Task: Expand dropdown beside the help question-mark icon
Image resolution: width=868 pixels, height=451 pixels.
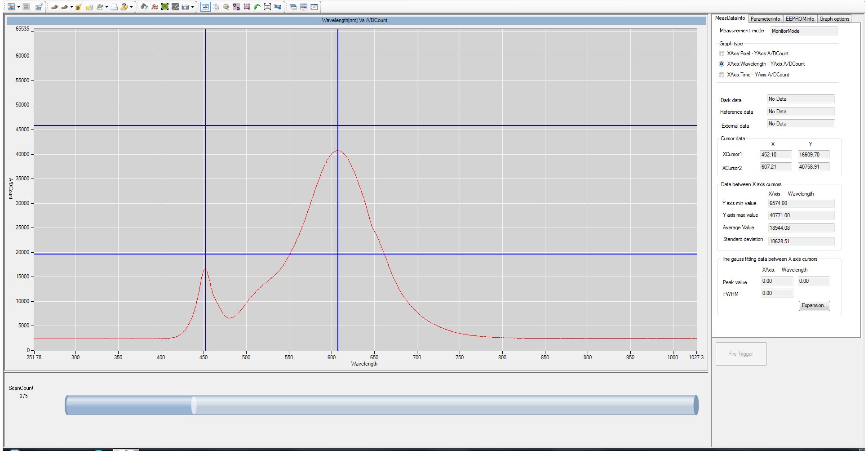Action: coord(131,7)
